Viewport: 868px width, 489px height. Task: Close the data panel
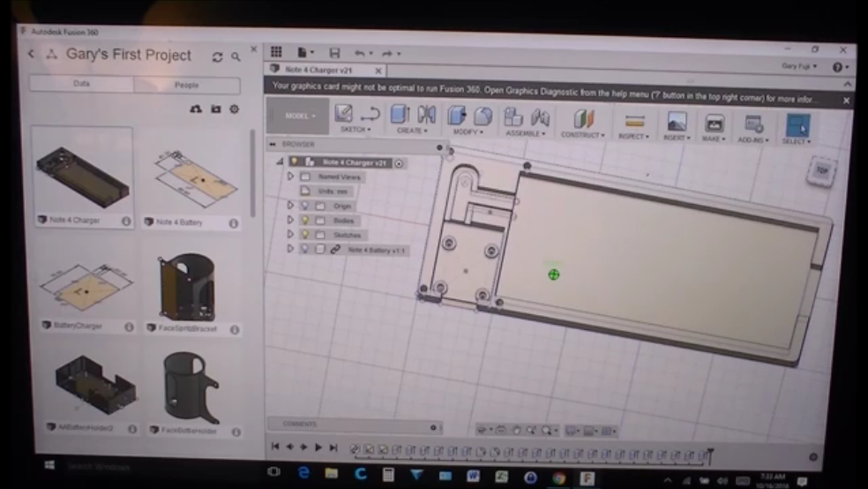253,49
